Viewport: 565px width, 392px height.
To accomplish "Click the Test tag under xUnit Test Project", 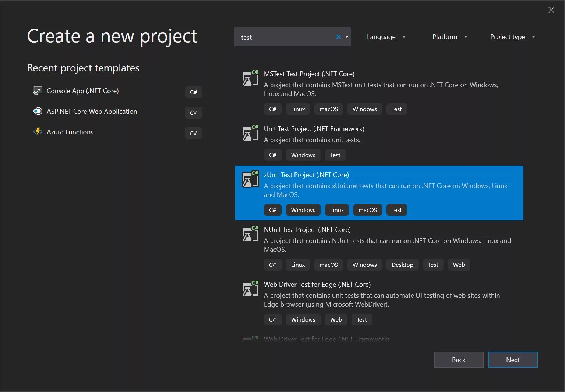I will click(396, 210).
